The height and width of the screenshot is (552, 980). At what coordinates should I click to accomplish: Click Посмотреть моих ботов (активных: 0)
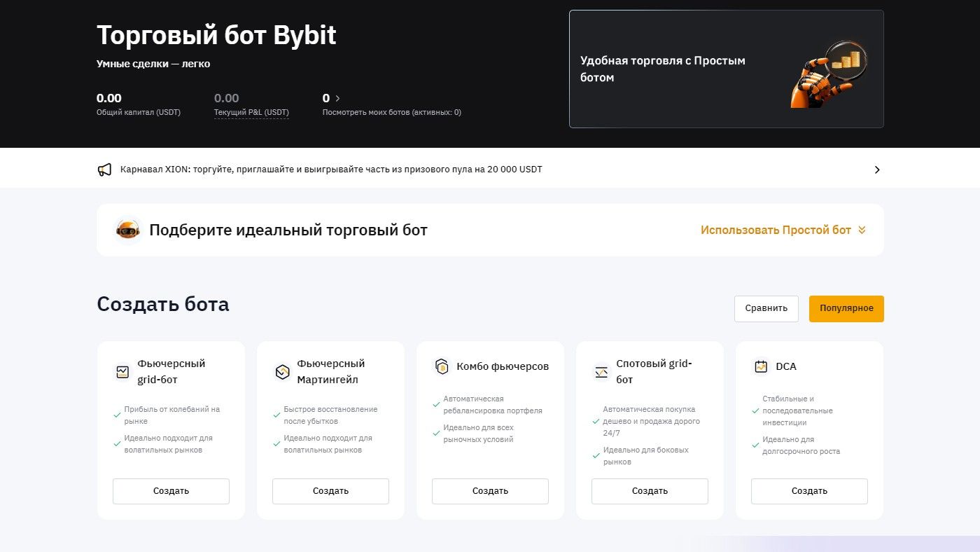point(392,112)
